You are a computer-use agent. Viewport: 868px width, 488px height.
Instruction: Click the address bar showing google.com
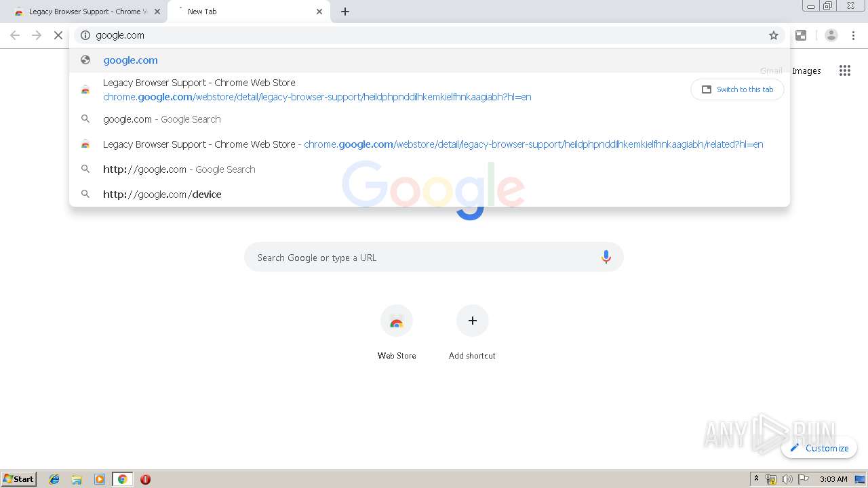click(429, 35)
